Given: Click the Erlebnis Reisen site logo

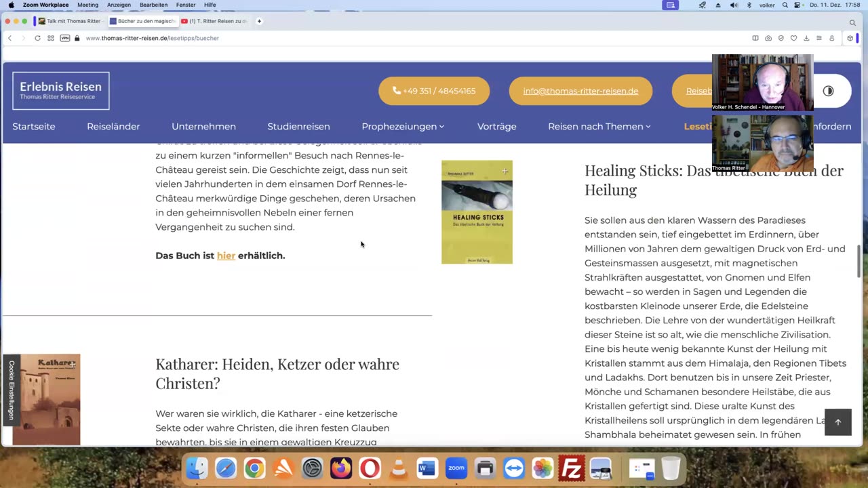Looking at the screenshot, I should [61, 91].
